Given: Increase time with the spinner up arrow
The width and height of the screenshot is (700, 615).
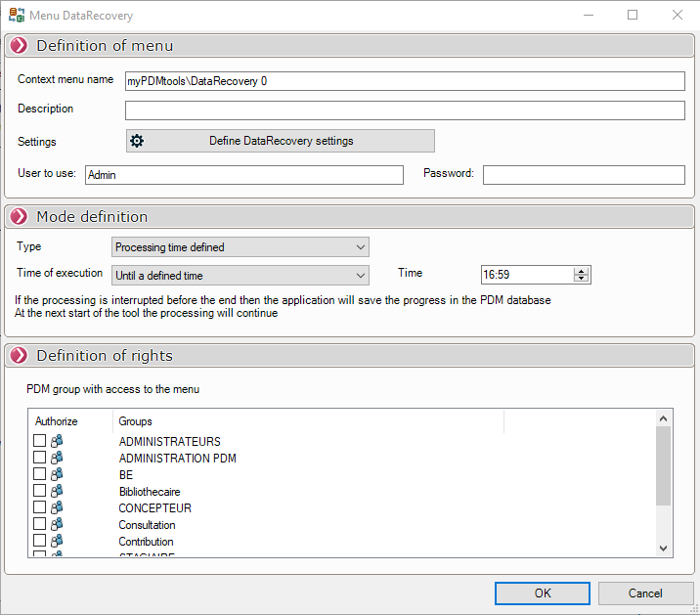Looking at the screenshot, I should [582, 272].
